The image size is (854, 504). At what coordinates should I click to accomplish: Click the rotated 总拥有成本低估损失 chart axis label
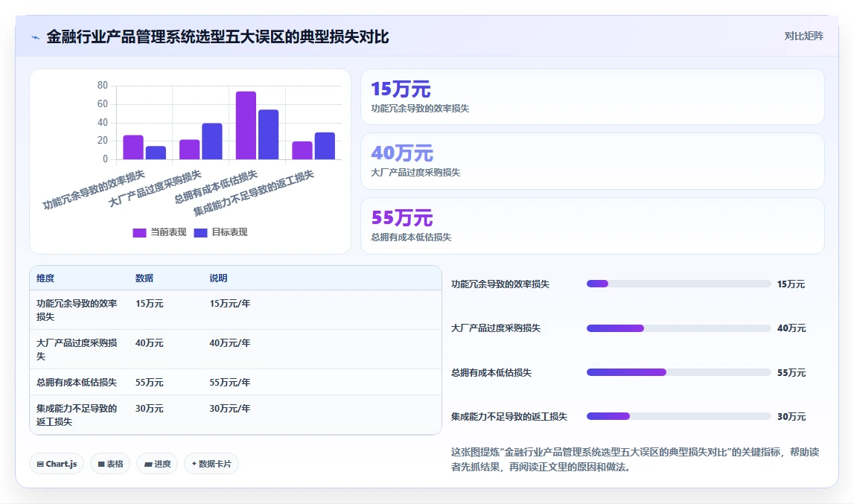pos(216,186)
